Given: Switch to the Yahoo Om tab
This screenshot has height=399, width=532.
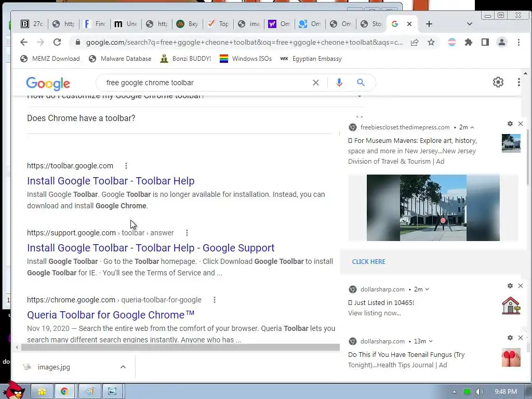Looking at the screenshot, I should (x=279, y=24).
